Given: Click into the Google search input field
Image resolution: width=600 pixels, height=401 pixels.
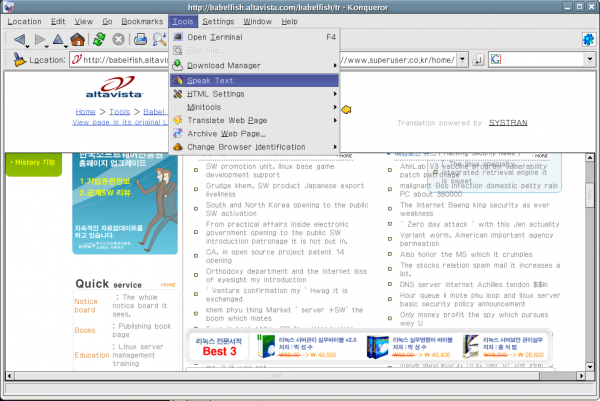Looking at the screenshot, I should click(x=543, y=59).
